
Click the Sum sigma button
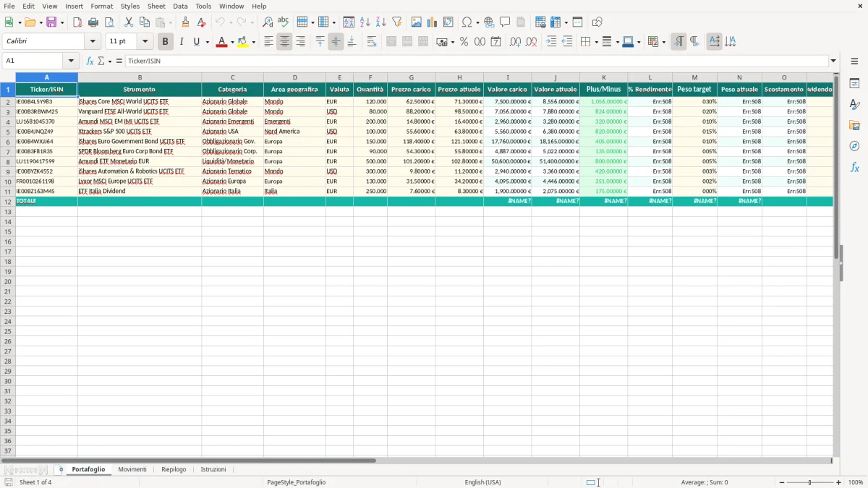101,61
